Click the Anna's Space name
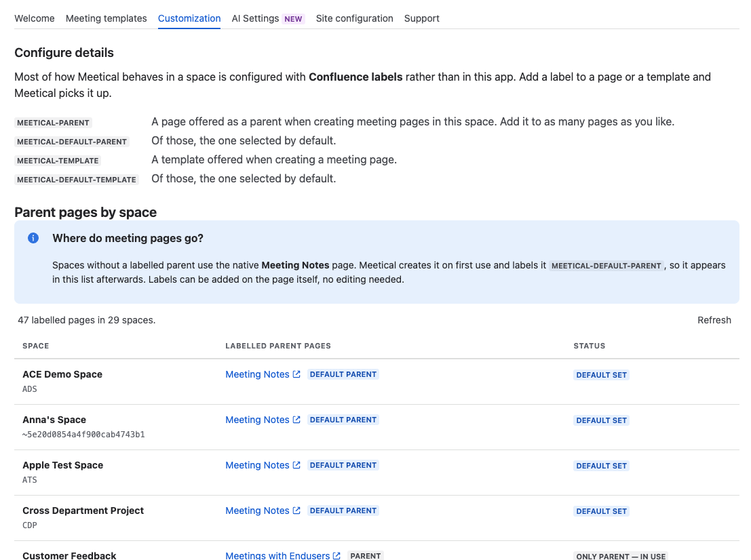The width and height of the screenshot is (751, 560). coord(54,420)
